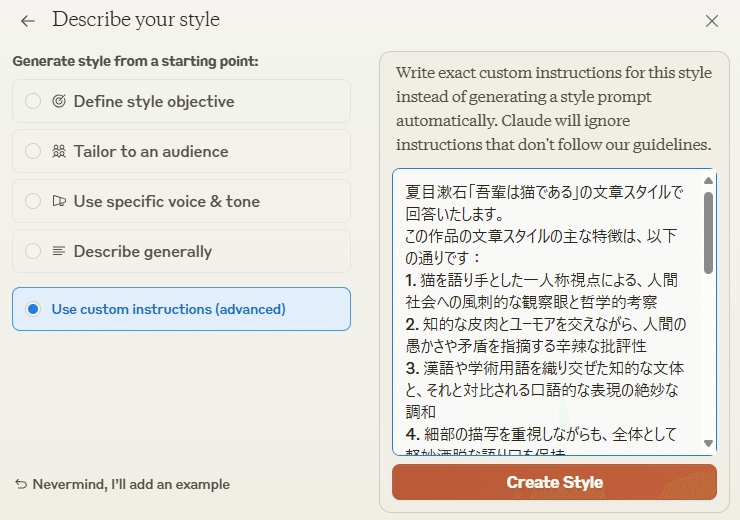Click the Create Style button

(x=554, y=482)
